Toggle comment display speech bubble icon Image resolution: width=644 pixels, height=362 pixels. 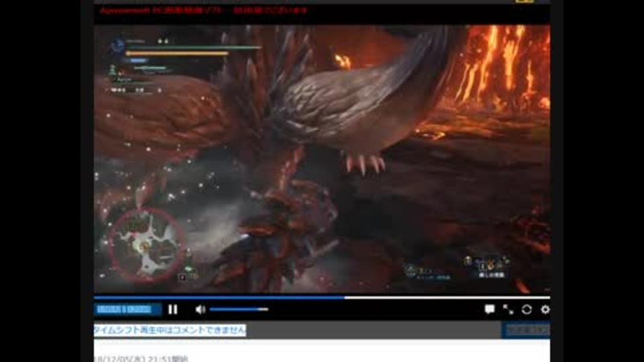coord(489,309)
